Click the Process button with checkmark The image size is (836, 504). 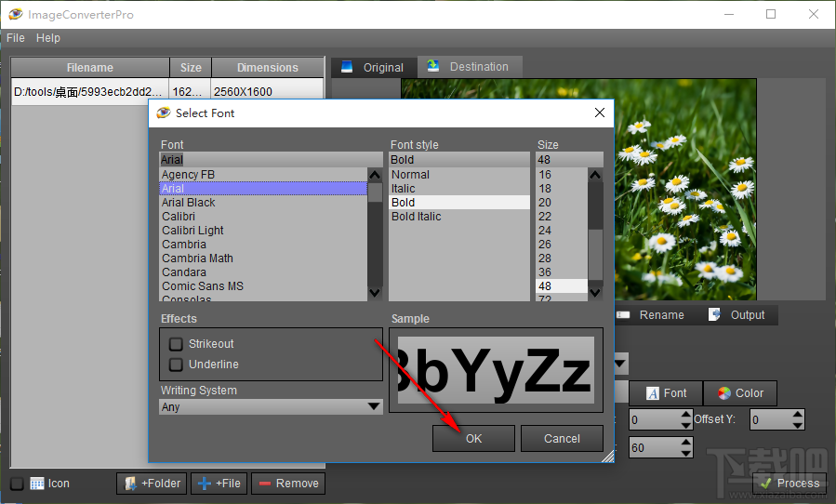point(790,484)
